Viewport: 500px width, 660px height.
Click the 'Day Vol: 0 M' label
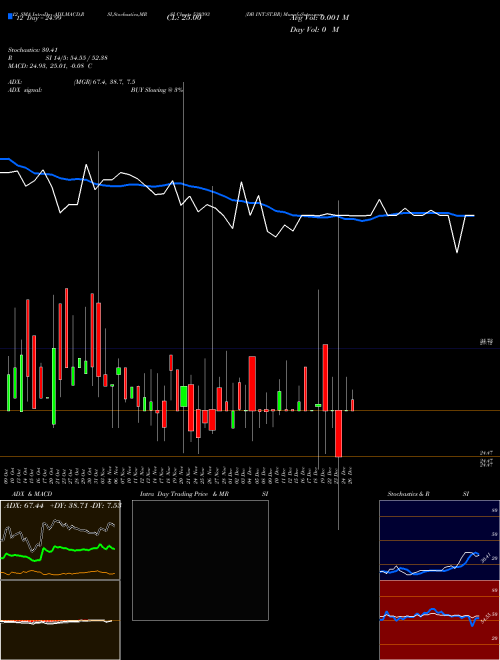(314, 30)
